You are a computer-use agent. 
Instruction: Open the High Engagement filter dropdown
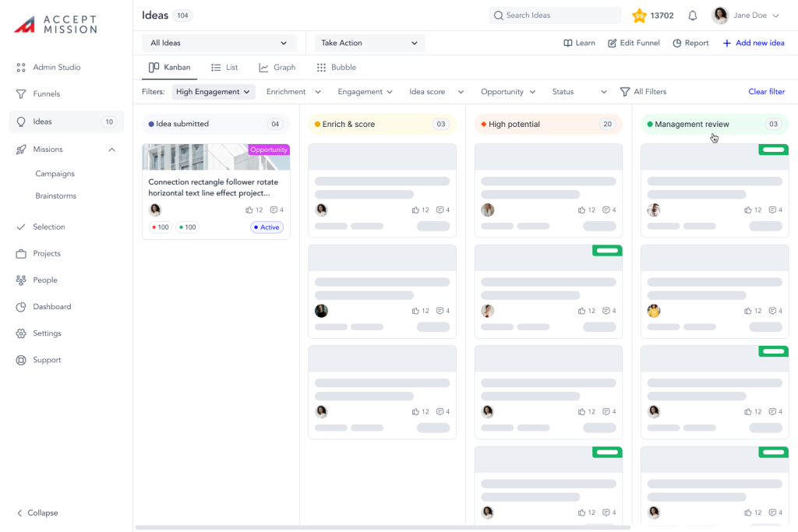tap(214, 92)
